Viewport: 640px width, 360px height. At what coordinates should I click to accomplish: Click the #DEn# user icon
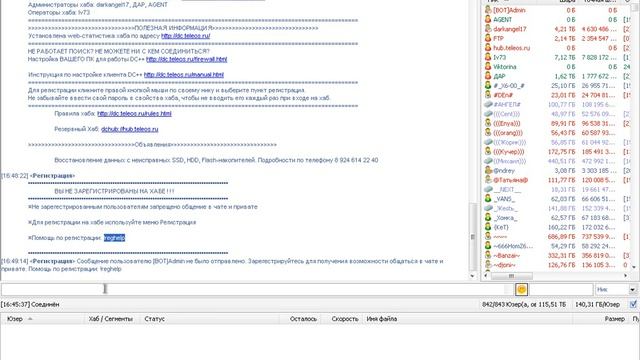[488, 95]
